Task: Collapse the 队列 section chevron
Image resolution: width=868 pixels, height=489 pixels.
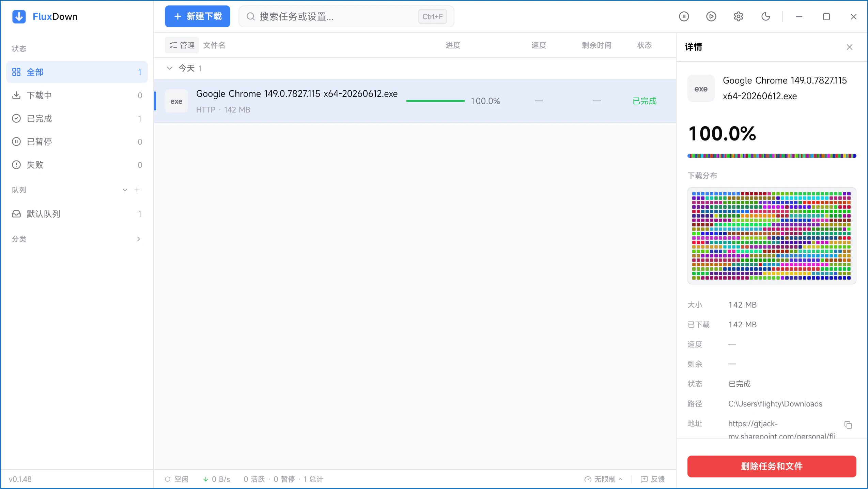Action: tap(125, 190)
